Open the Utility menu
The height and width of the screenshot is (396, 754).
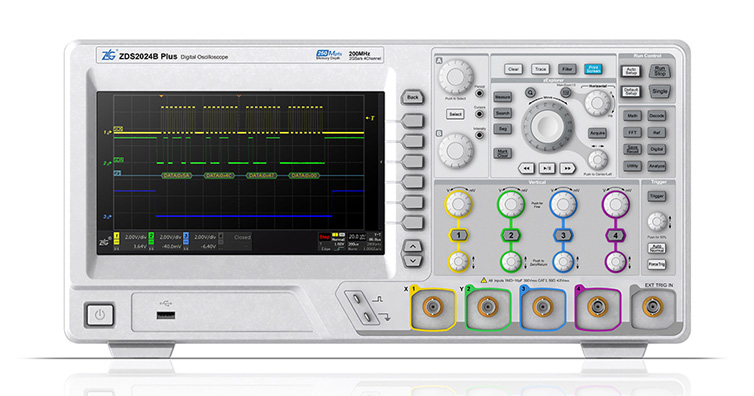coord(632,166)
